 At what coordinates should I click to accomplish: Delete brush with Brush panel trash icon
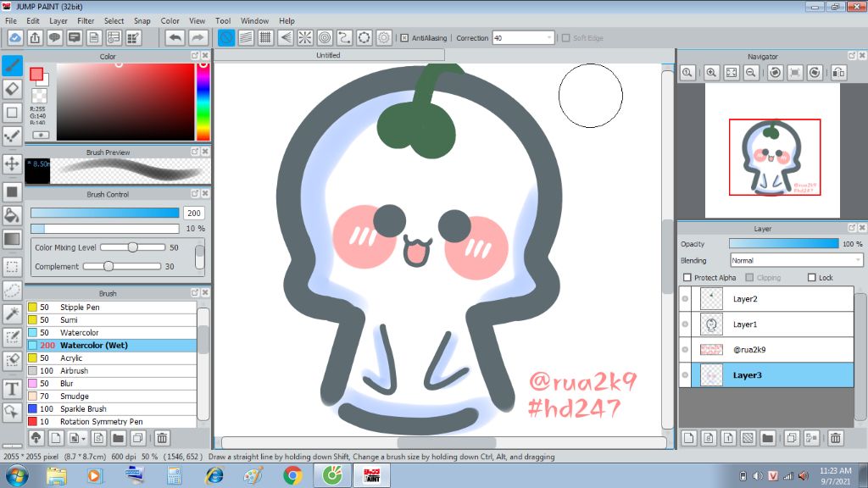pyautogui.click(x=162, y=438)
